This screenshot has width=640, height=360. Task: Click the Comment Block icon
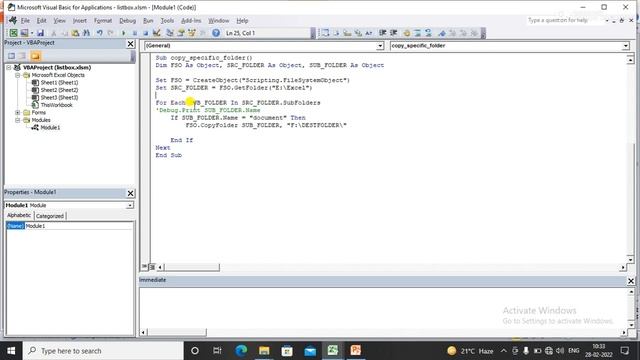pyautogui.click(x=418, y=33)
